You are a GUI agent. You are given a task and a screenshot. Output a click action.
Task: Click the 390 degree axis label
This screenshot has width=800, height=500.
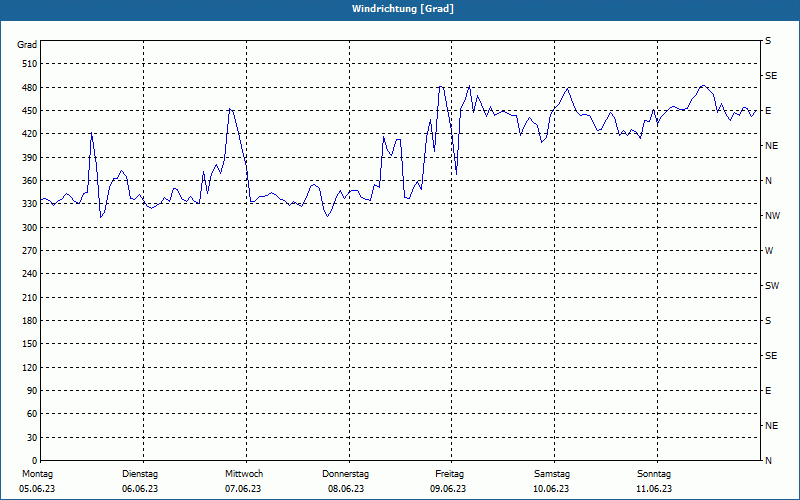(x=30, y=157)
